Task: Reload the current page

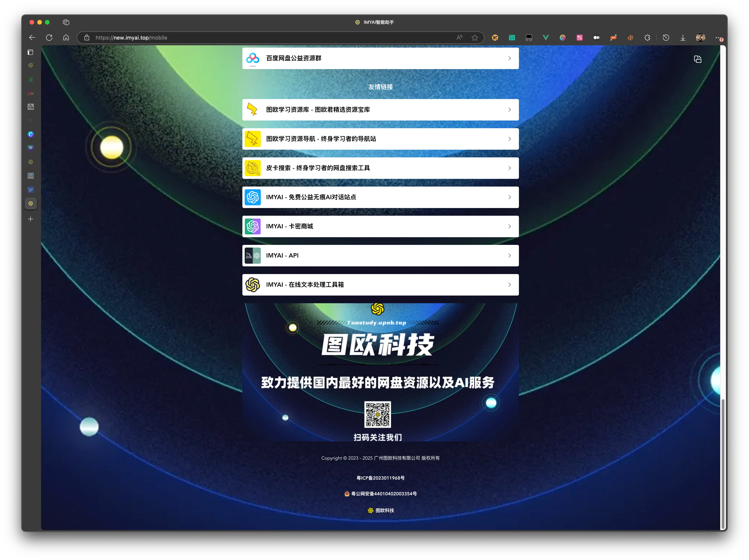Action: [x=49, y=38]
